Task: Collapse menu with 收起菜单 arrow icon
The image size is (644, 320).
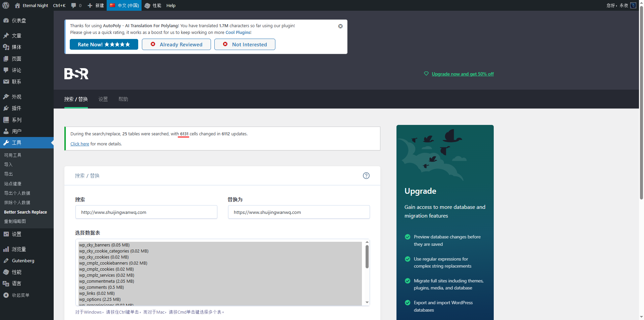Action: pos(6,295)
